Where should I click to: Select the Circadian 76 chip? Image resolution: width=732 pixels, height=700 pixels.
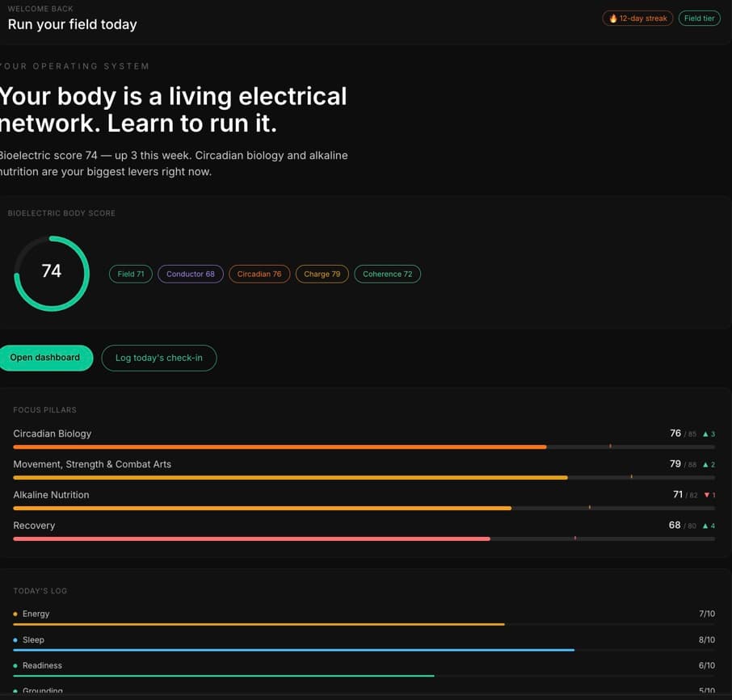pos(259,274)
